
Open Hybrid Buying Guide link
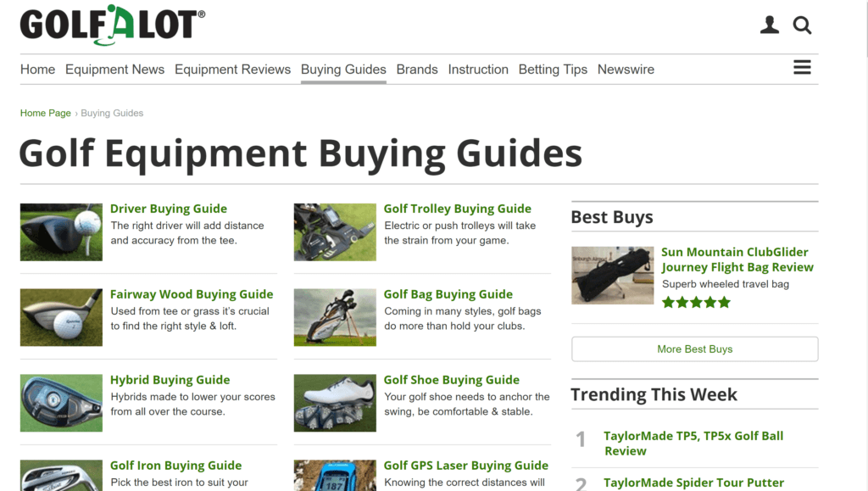tap(170, 380)
